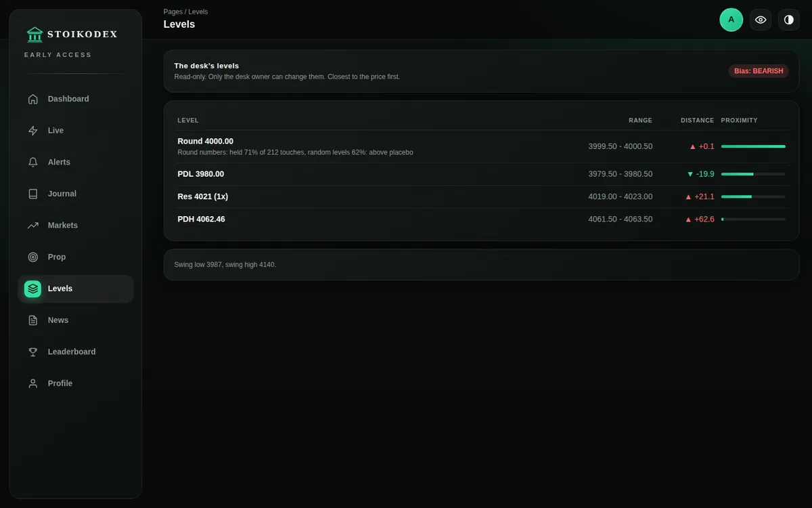The width and height of the screenshot is (812, 508).
Task: Select the Levels sidebar item
Action: click(x=76, y=289)
